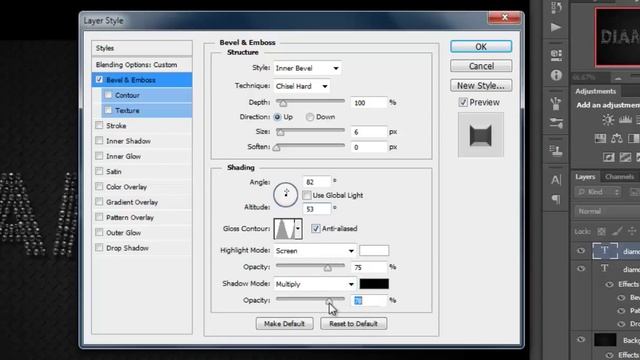Toggle the second text layer's Effects visibility
The height and width of the screenshot is (360, 640).
609,284
